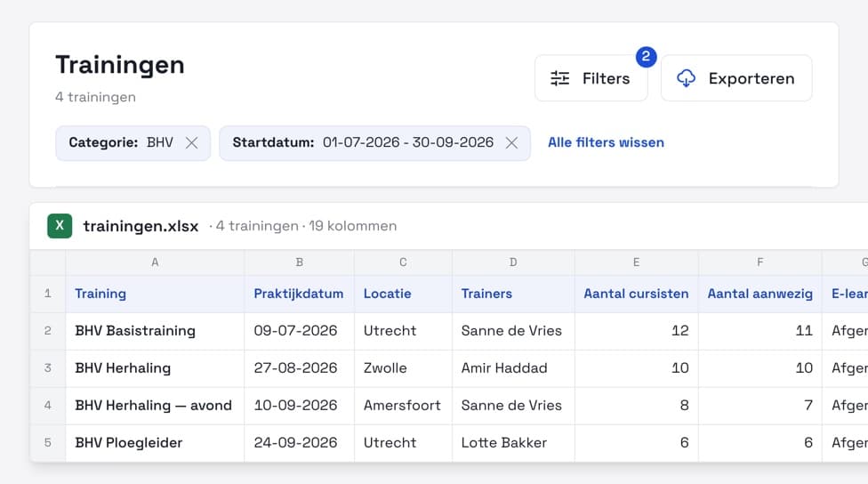Image resolution: width=868 pixels, height=484 pixels.
Task: Select row number 1
Action: click(48, 294)
